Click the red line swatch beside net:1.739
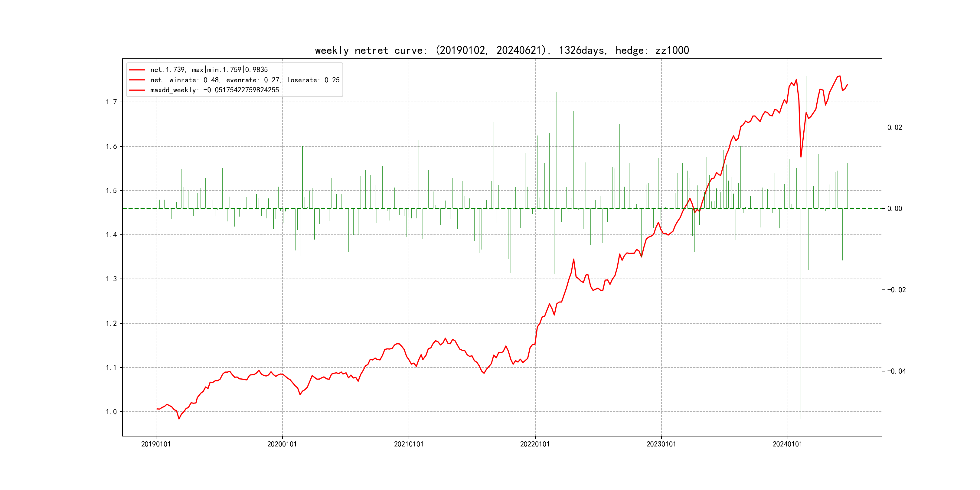This screenshot has width=980, height=490. [137, 70]
